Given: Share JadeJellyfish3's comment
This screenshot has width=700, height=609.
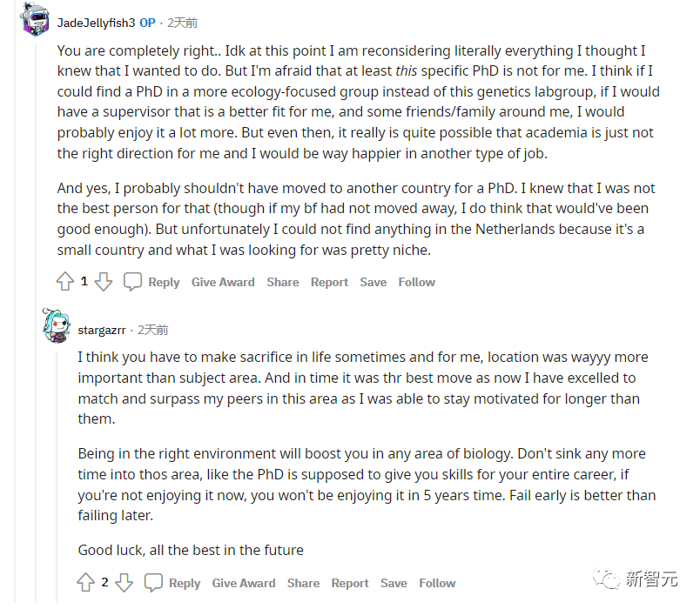Looking at the screenshot, I should (283, 282).
